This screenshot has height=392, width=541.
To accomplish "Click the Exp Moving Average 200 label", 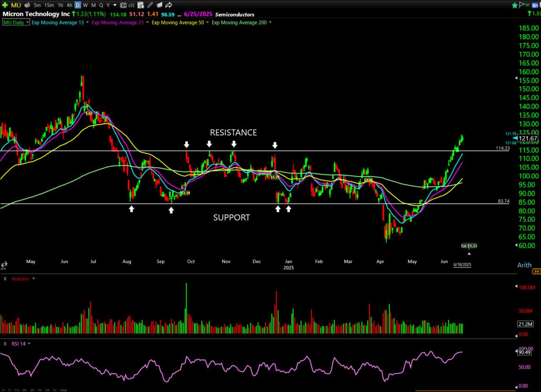I will pos(239,22).
